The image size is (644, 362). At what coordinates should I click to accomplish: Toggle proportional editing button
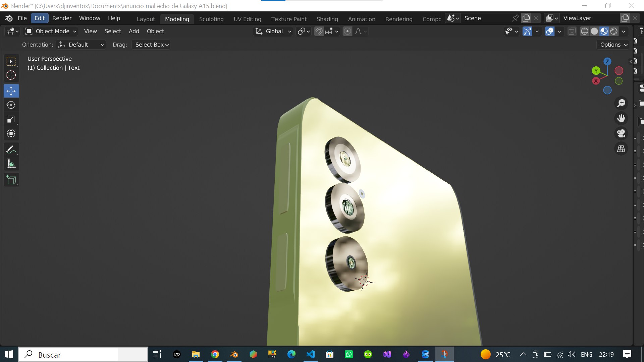pyautogui.click(x=347, y=31)
